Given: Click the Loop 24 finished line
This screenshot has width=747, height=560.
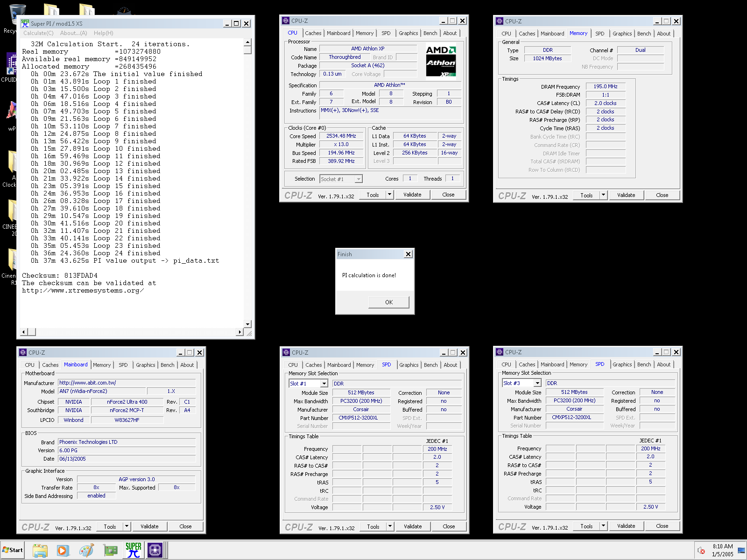Looking at the screenshot, I should [95, 253].
